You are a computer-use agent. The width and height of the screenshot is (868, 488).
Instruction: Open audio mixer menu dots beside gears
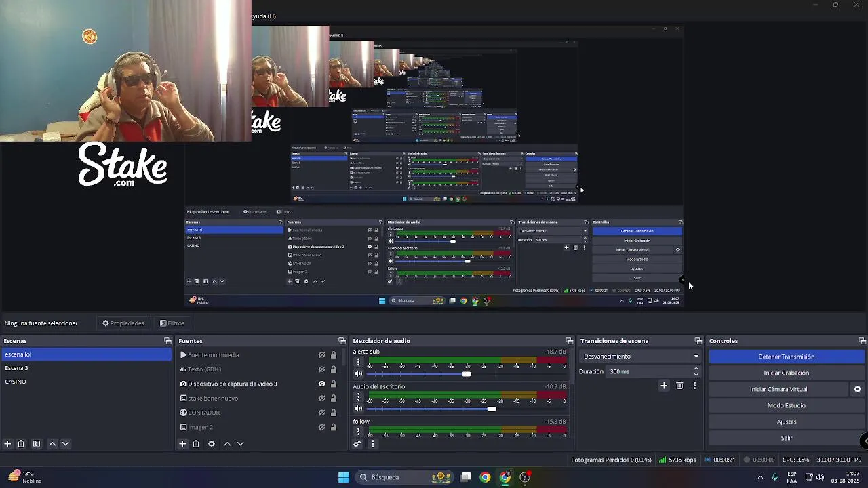pyautogui.click(x=372, y=444)
